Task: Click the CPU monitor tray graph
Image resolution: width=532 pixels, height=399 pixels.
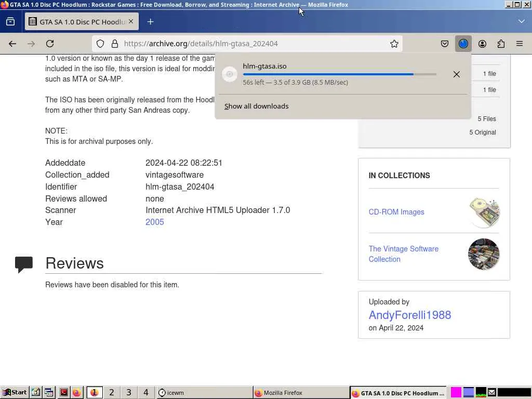Action: 481,392
